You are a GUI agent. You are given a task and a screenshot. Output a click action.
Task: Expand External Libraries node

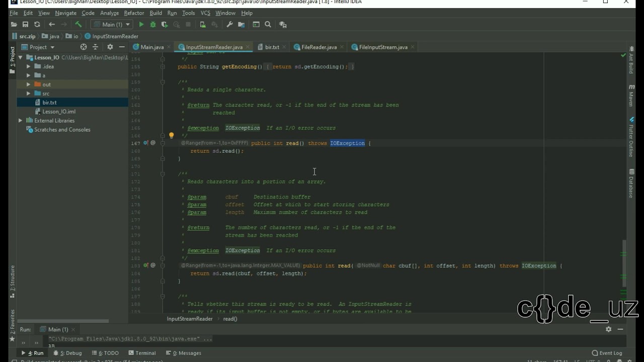click(x=21, y=121)
